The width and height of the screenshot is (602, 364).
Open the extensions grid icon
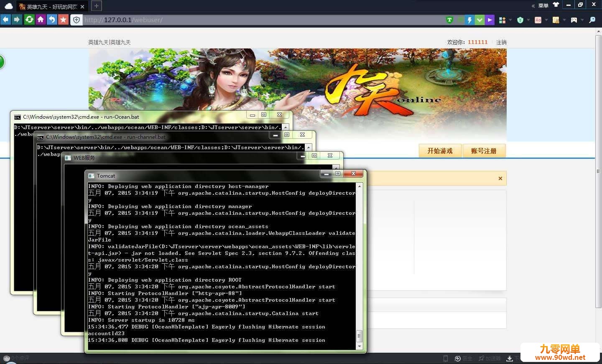pyautogui.click(x=503, y=20)
